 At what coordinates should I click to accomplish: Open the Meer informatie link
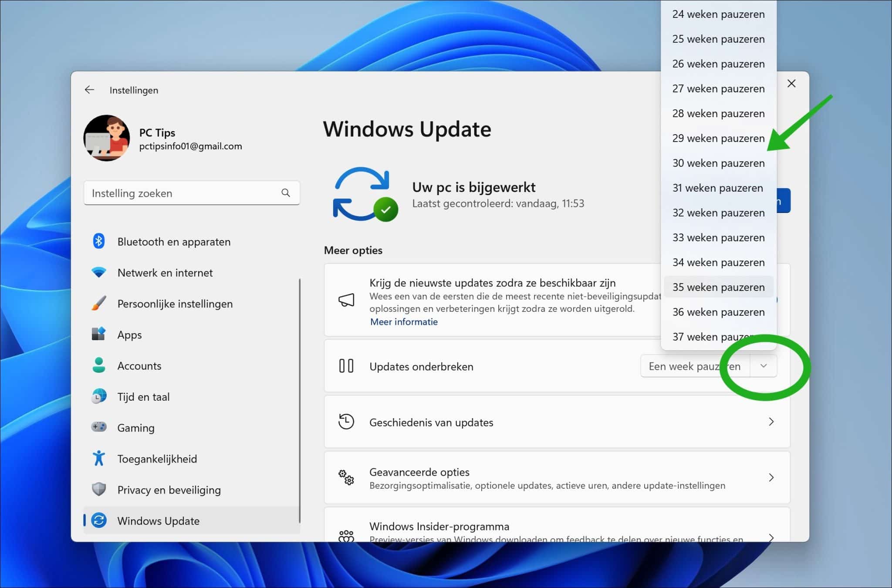(403, 321)
